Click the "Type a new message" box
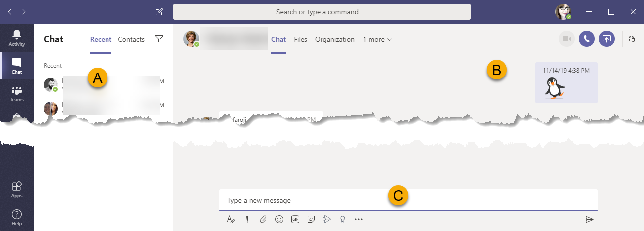 409,200
